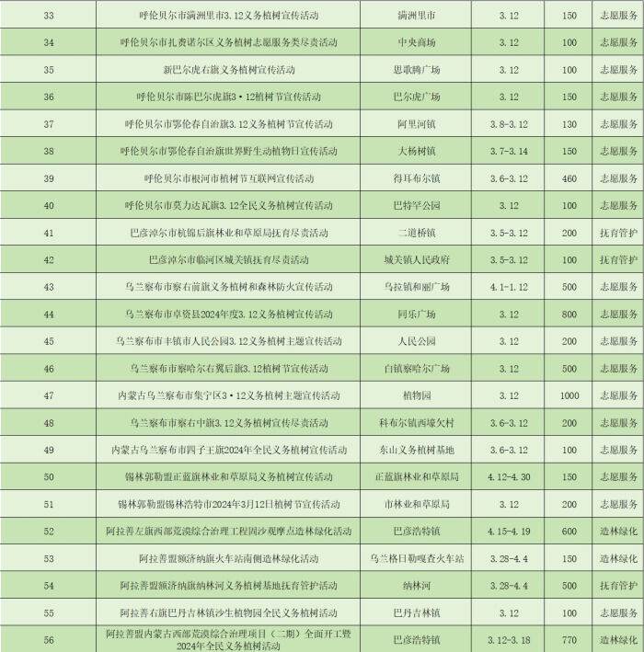Select the 乌兰格日勒嘎查火车站 cell
Screen dimensions: 644x652
tap(417, 558)
